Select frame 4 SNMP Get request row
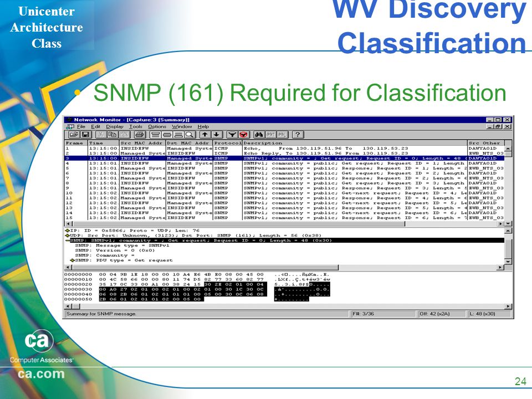The height and width of the screenshot is (399, 532). [284, 163]
